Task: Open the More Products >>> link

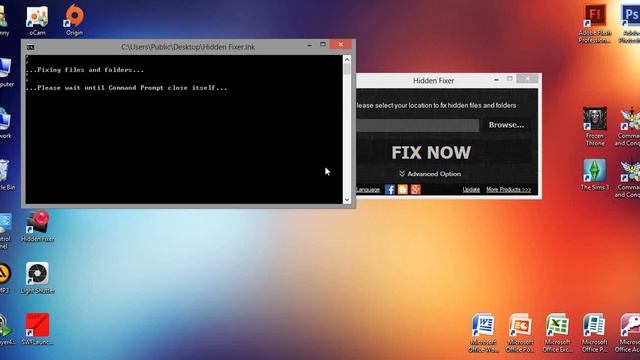Action: [x=509, y=189]
